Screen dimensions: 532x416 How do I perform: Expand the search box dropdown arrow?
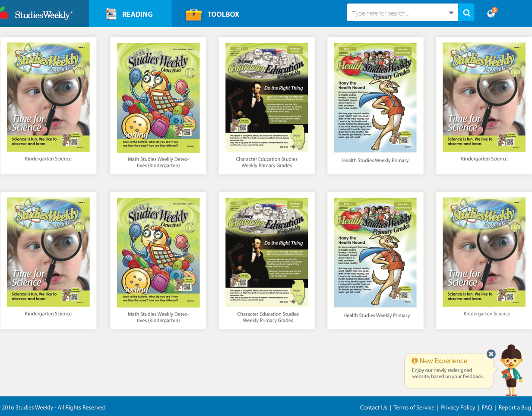point(451,13)
